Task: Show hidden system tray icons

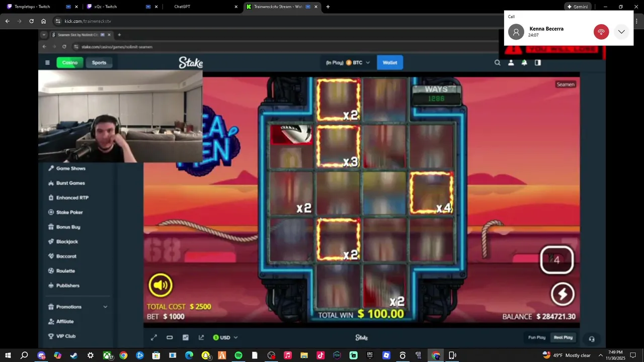Action: point(600,355)
